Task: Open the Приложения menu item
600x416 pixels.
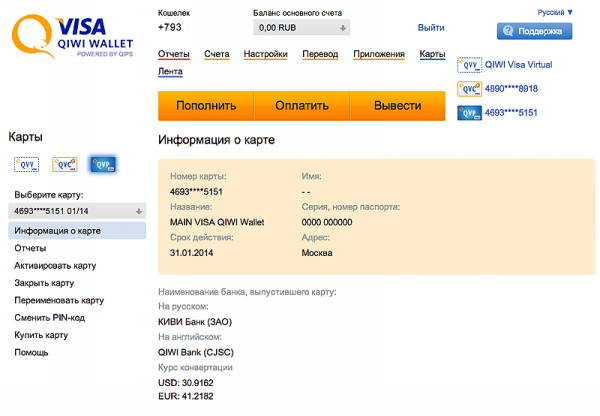Action: (x=379, y=54)
